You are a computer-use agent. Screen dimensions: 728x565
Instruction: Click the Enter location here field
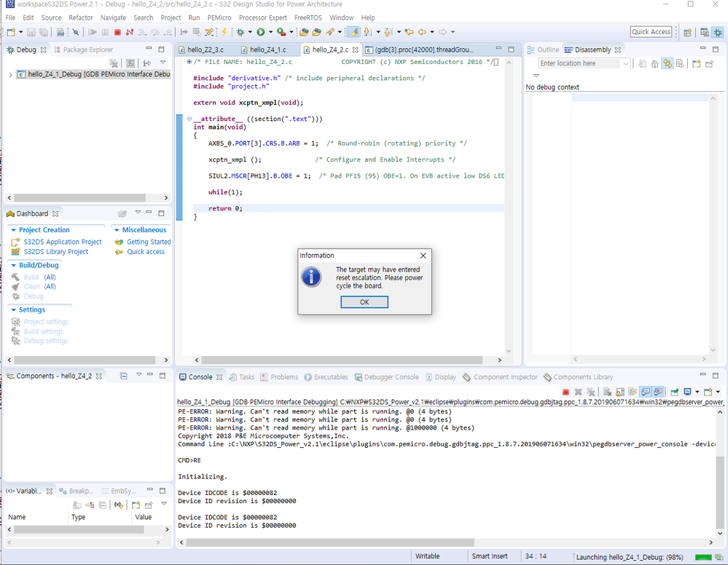click(579, 63)
